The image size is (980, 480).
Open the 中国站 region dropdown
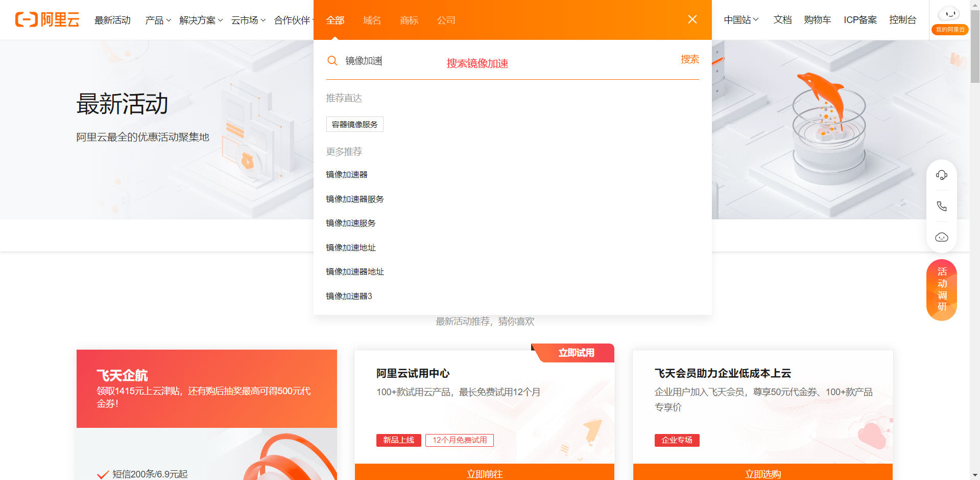coord(742,20)
